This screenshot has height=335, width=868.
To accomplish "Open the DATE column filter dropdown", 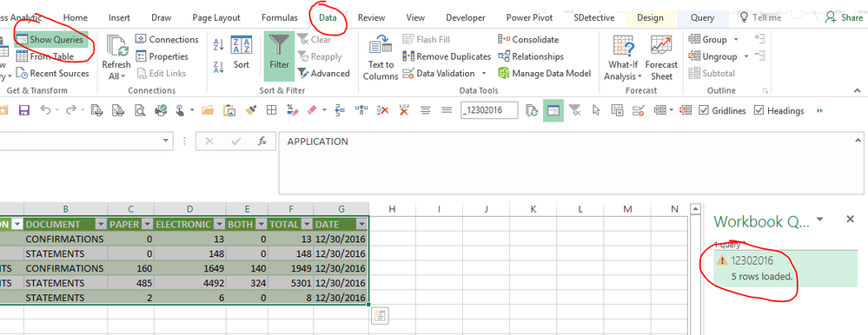I will click(x=361, y=224).
